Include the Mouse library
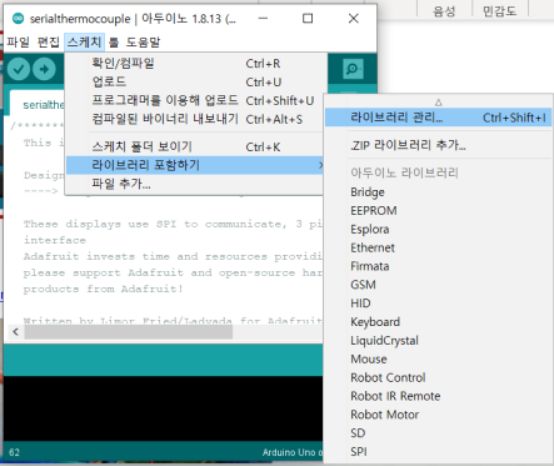Screen dimensions: 554x466 click(438, 359)
